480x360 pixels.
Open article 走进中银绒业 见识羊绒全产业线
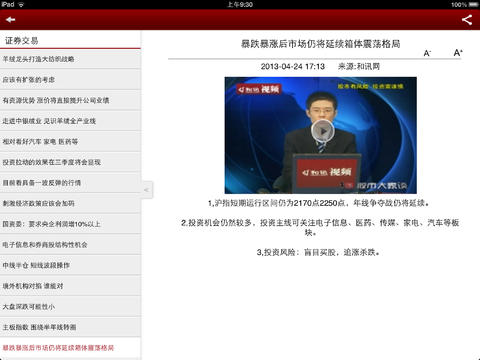pos(70,121)
